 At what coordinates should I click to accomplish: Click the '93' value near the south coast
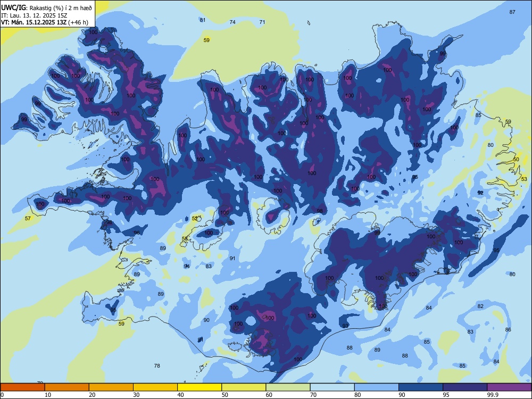[345, 326]
